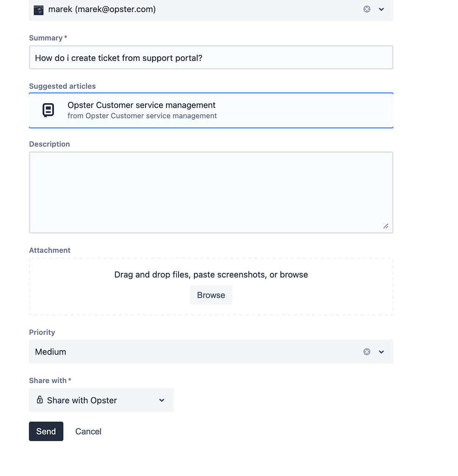
Task: Click the suggested article document icon
Action: [x=48, y=110]
